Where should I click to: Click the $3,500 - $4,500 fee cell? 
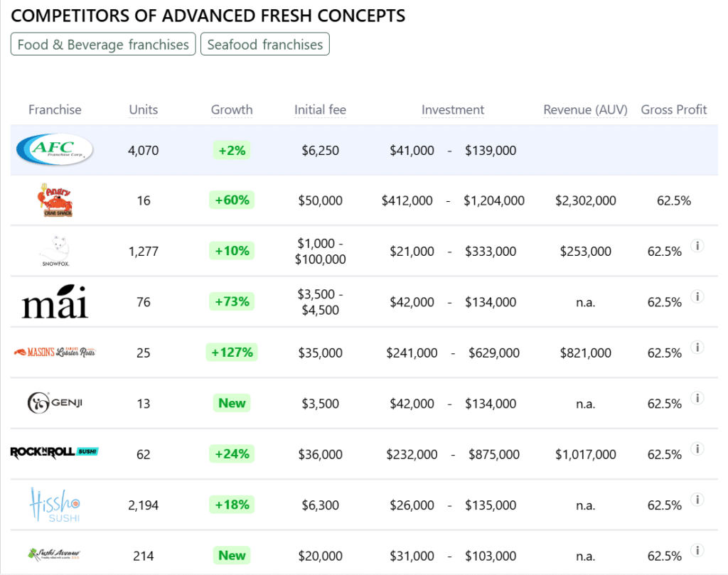click(x=321, y=302)
